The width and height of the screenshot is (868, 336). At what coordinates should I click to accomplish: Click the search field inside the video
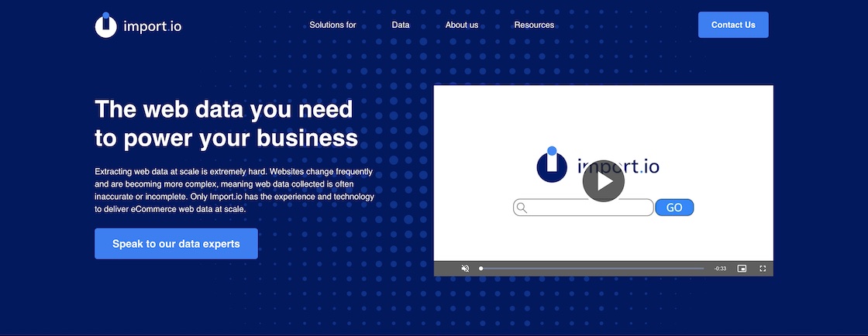[x=584, y=207]
